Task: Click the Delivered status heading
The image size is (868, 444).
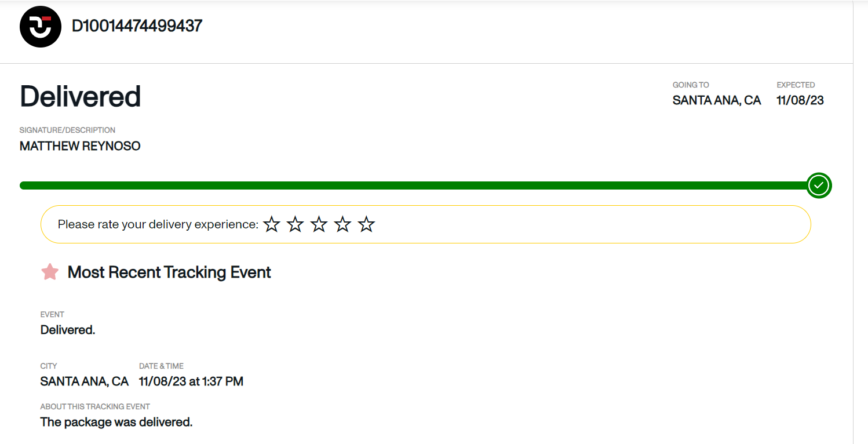Action: tap(81, 96)
